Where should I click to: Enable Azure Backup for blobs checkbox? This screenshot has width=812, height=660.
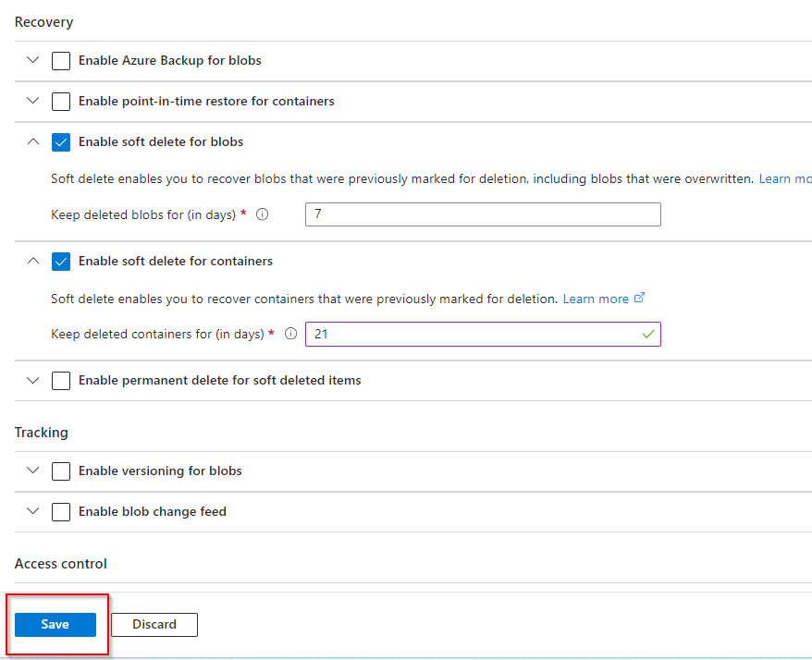[61, 61]
